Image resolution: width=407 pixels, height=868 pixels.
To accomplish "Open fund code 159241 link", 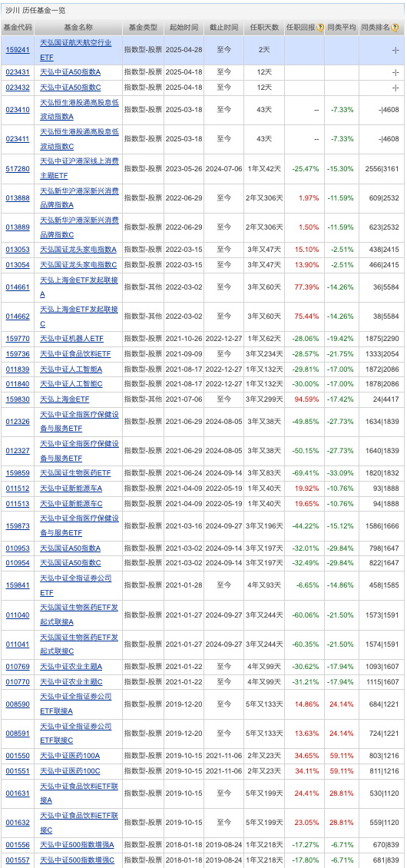I will [18, 49].
